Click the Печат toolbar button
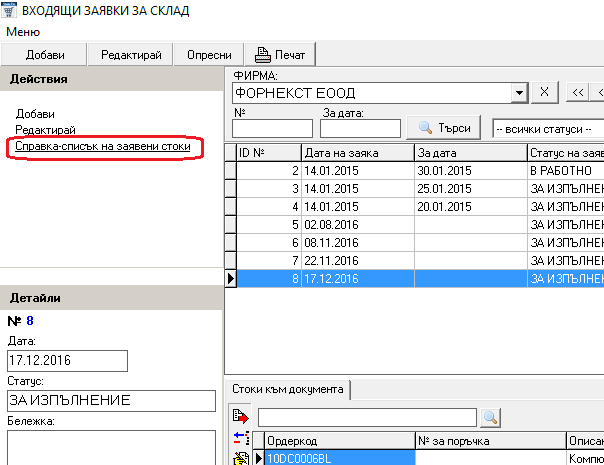604x465 pixels. point(280,55)
